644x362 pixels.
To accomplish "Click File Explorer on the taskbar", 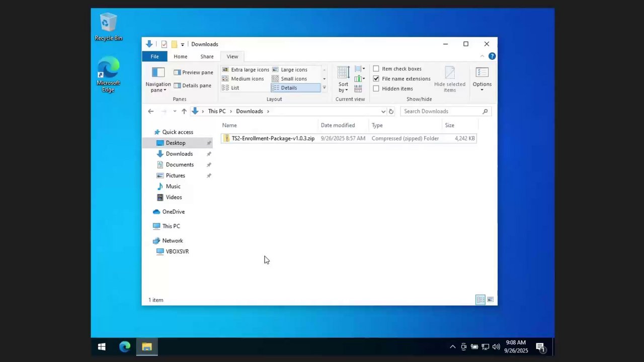I will pyautogui.click(x=147, y=346).
